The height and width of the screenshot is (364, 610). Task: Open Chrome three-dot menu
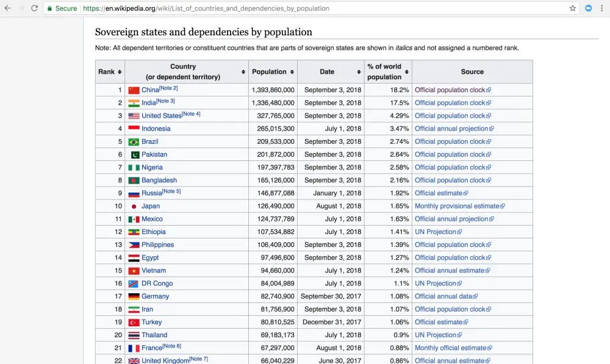tap(602, 8)
